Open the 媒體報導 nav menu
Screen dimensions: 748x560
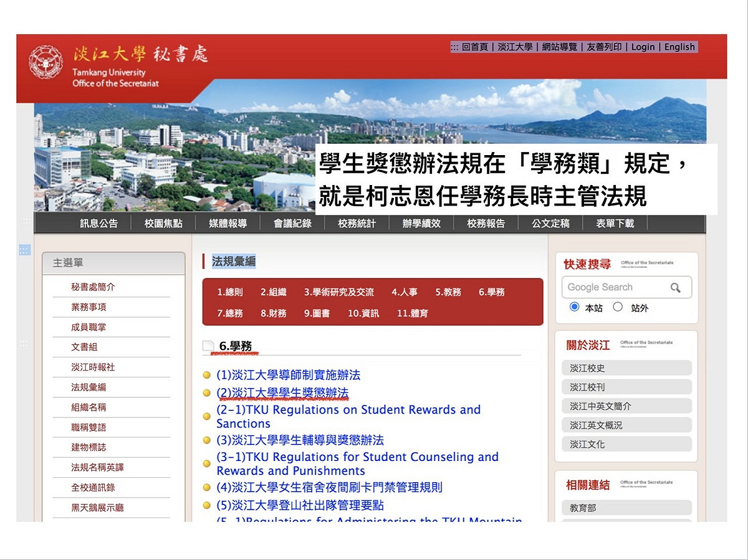click(228, 224)
